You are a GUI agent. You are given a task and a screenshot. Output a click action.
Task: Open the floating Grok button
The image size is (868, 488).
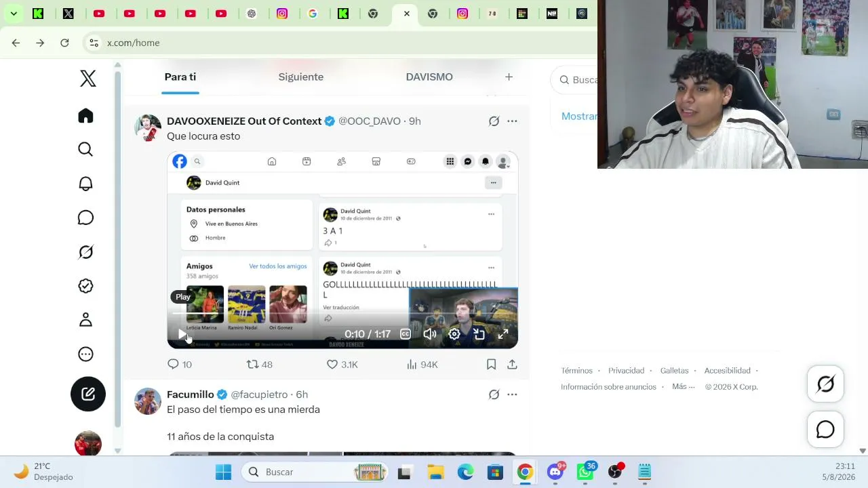tap(825, 384)
